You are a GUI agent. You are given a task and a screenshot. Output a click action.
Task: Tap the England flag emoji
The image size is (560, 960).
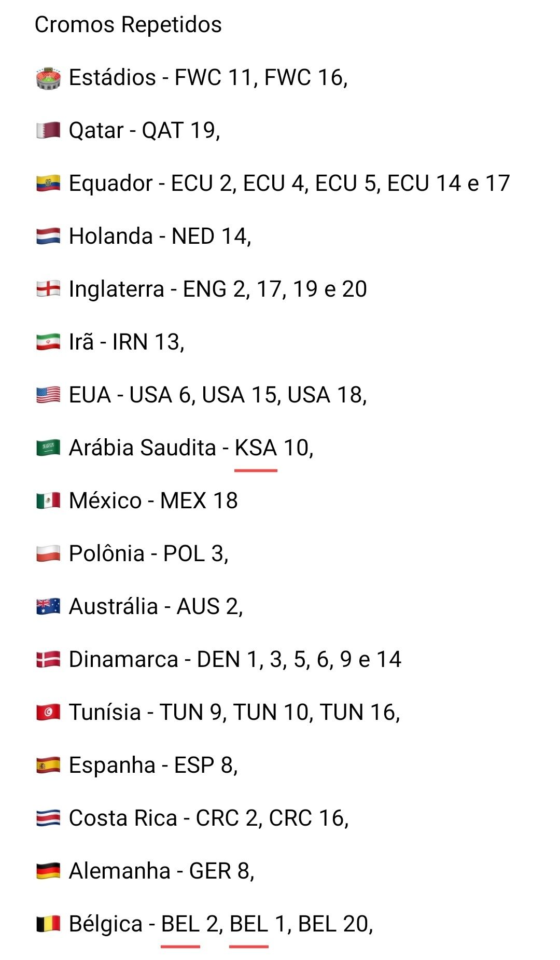[48, 289]
